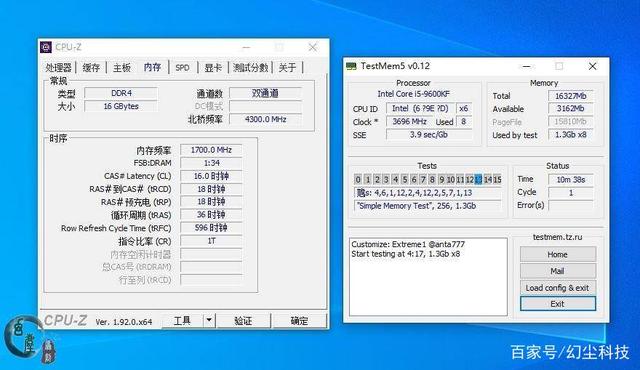This screenshot has height=370, width=640.
Task: Open the 处理器 tab in CPU-Z
Action: [x=59, y=68]
